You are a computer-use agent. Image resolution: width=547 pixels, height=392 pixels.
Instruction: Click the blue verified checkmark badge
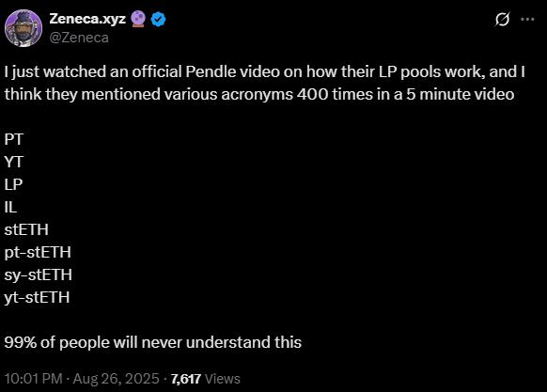[x=159, y=19]
